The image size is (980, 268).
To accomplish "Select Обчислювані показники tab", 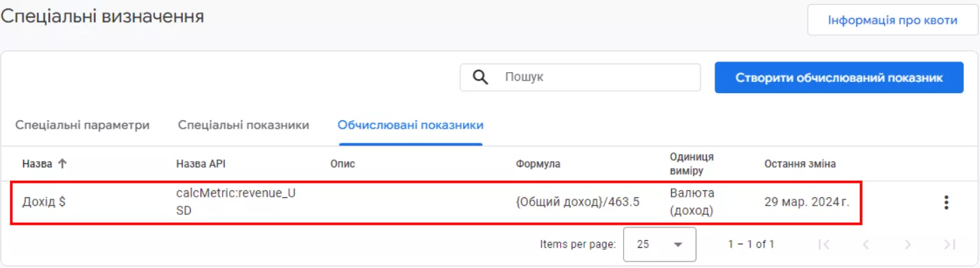I will [x=411, y=125].
